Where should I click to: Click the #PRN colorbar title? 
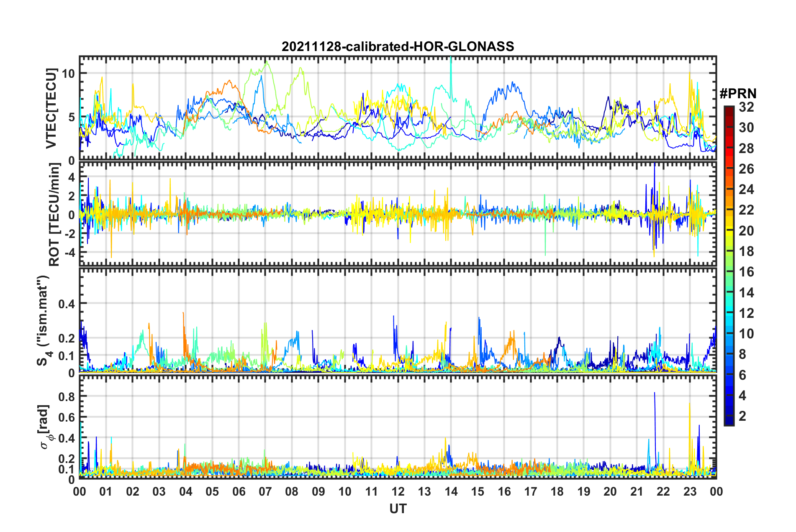click(x=737, y=94)
